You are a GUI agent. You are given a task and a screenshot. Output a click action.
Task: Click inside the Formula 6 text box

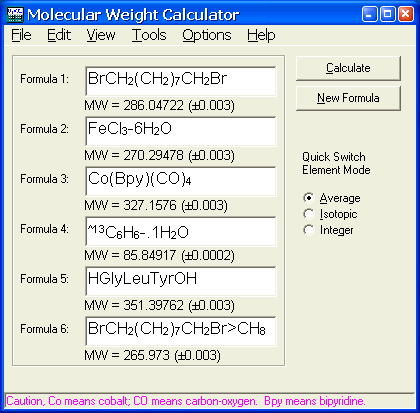coord(181,331)
